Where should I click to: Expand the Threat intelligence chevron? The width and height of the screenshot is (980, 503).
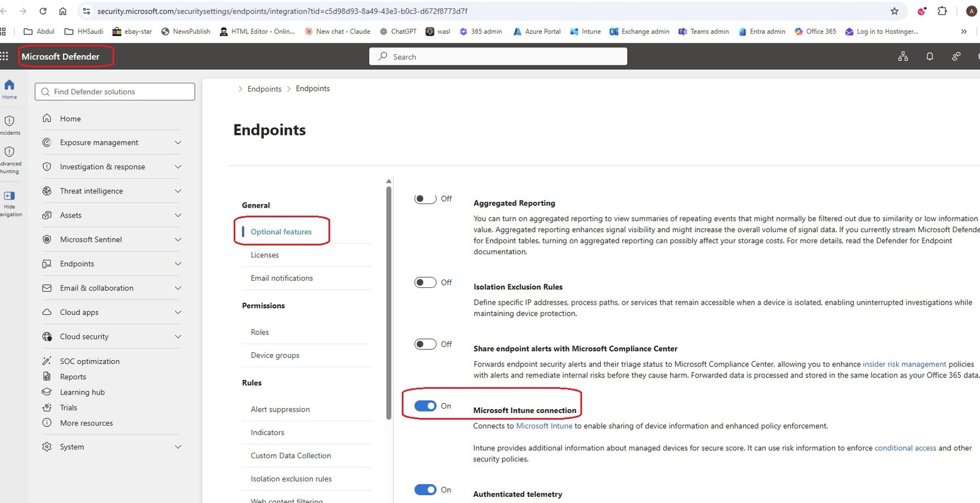[x=178, y=191]
